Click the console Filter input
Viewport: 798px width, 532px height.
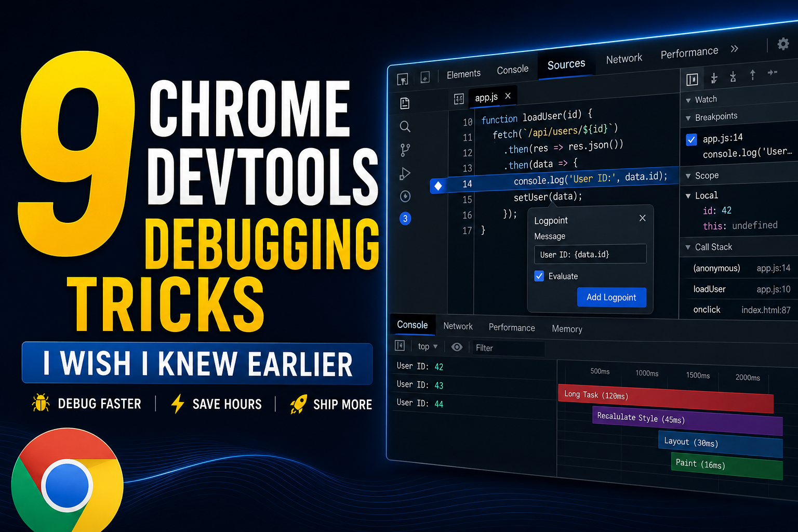pyautogui.click(x=508, y=349)
